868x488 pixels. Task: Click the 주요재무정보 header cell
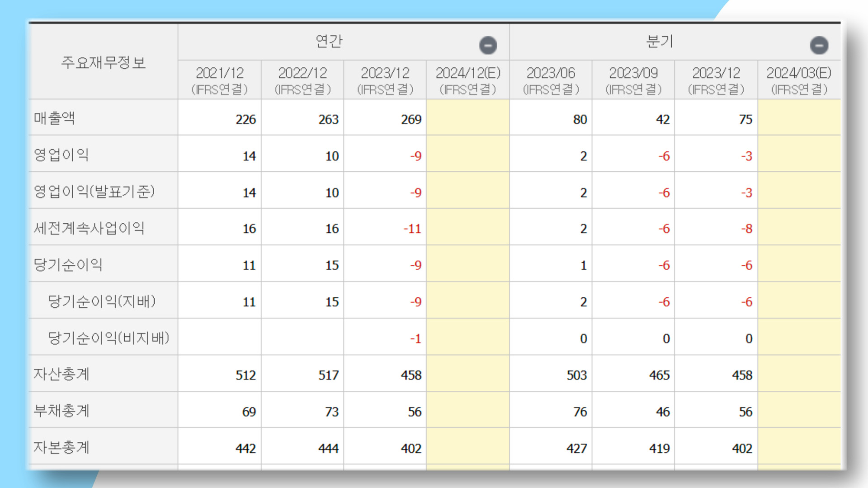tap(103, 63)
